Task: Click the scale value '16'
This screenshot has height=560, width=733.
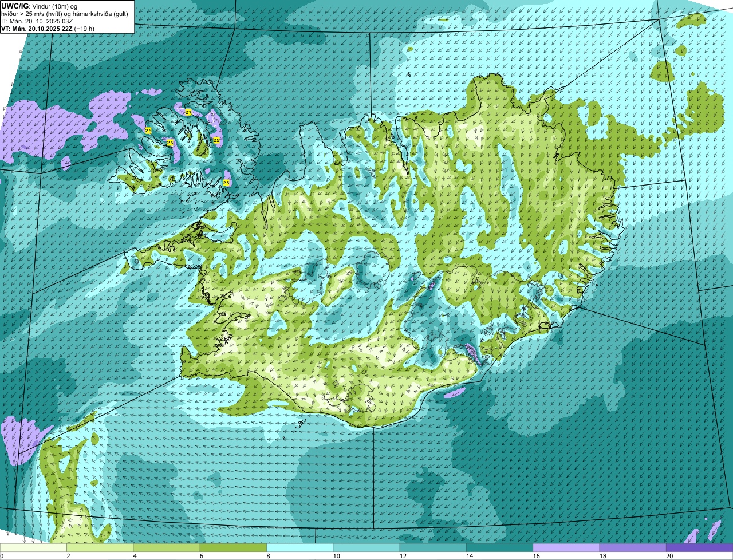Action: (x=535, y=556)
